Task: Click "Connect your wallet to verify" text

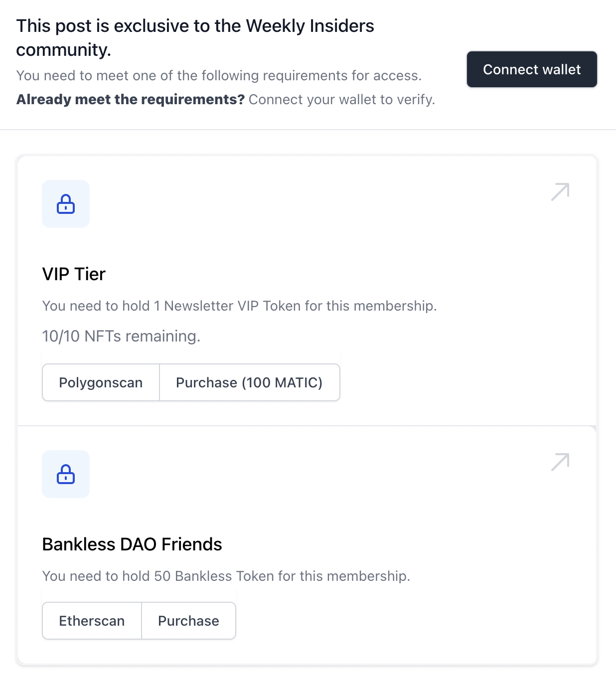Action: click(341, 100)
